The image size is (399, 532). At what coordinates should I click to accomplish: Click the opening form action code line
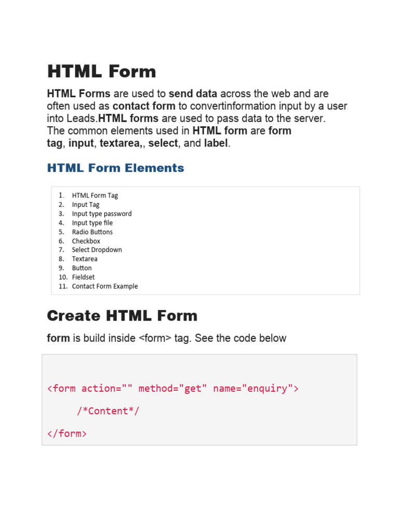(x=172, y=389)
